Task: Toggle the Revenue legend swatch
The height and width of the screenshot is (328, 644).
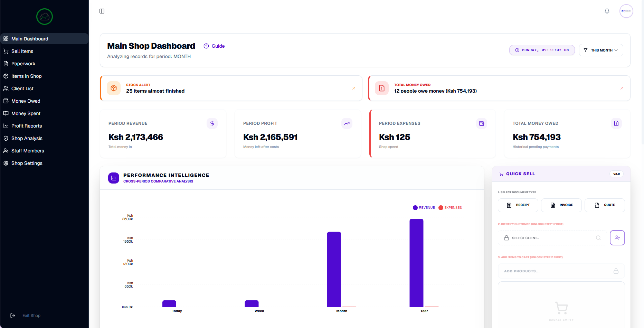Action: click(415, 208)
